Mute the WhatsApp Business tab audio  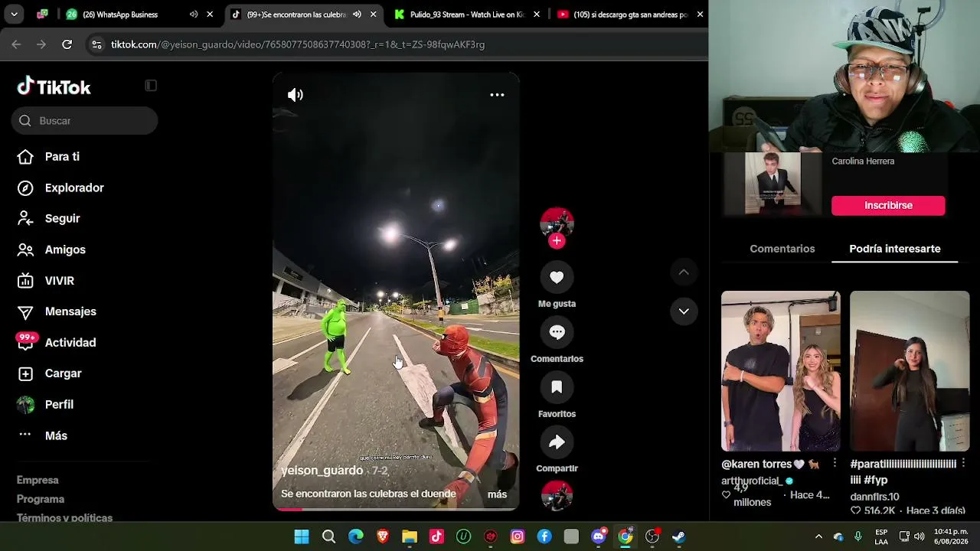click(194, 15)
